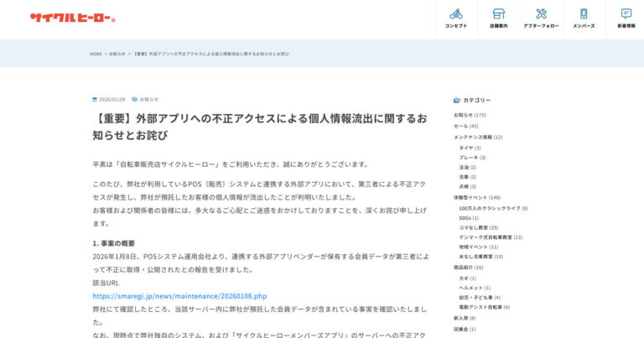The height and width of the screenshot is (338, 644).
Task: Open the コンセプト bicycle icon
Action: [456, 14]
